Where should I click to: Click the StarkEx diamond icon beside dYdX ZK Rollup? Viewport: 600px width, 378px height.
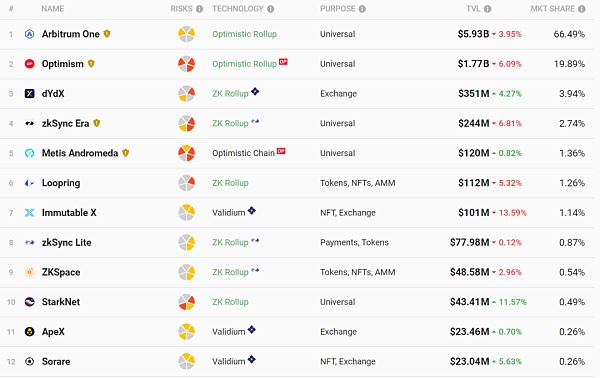point(255,91)
